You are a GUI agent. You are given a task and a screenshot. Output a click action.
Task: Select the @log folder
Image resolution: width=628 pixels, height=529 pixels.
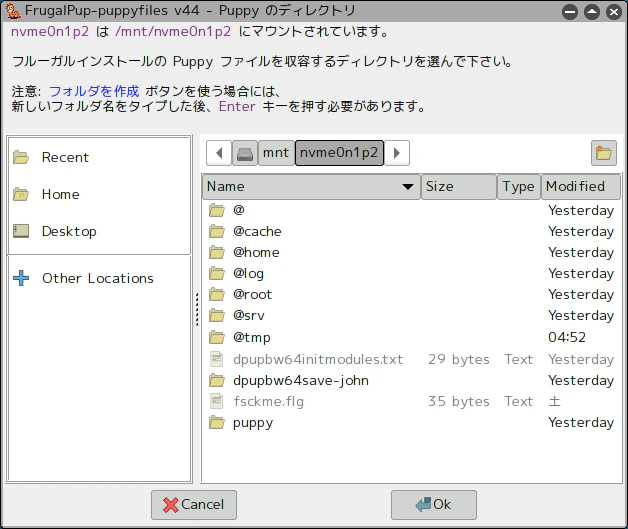(411, 274)
